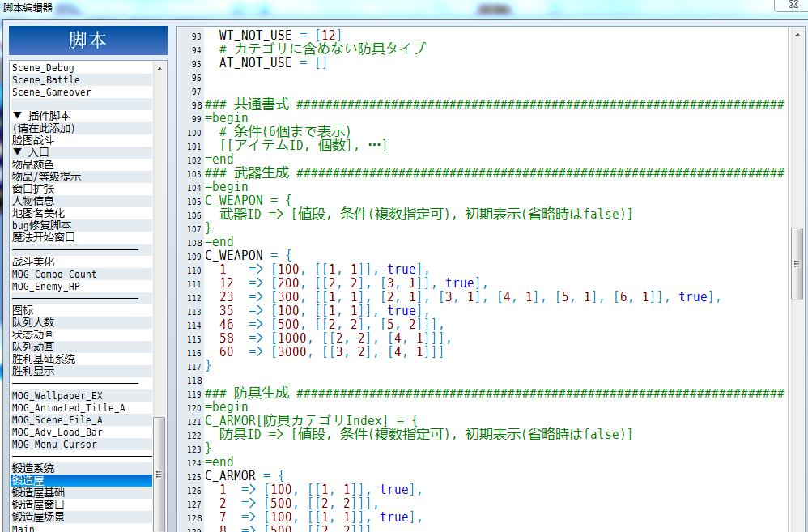Place cursor on line 109 C_WEAPON
This screenshot has width=808, height=532.
234,255
